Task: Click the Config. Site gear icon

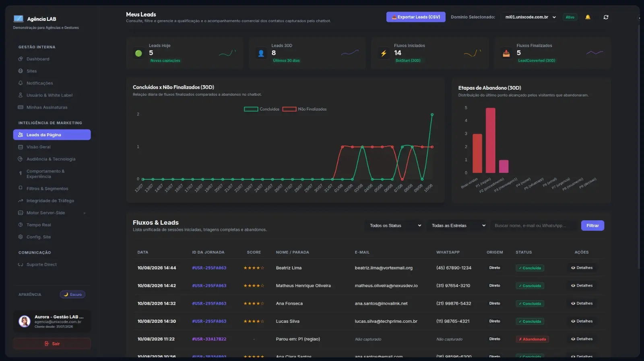Action: [21, 237]
